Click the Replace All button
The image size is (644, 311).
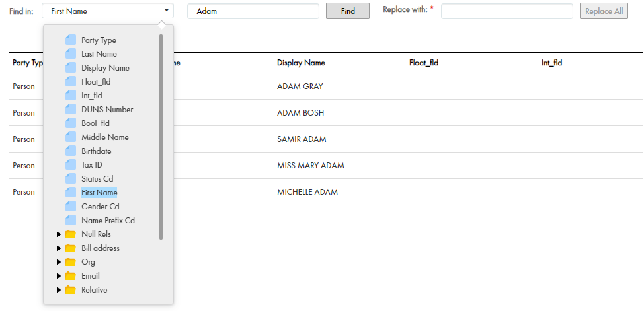pos(604,11)
